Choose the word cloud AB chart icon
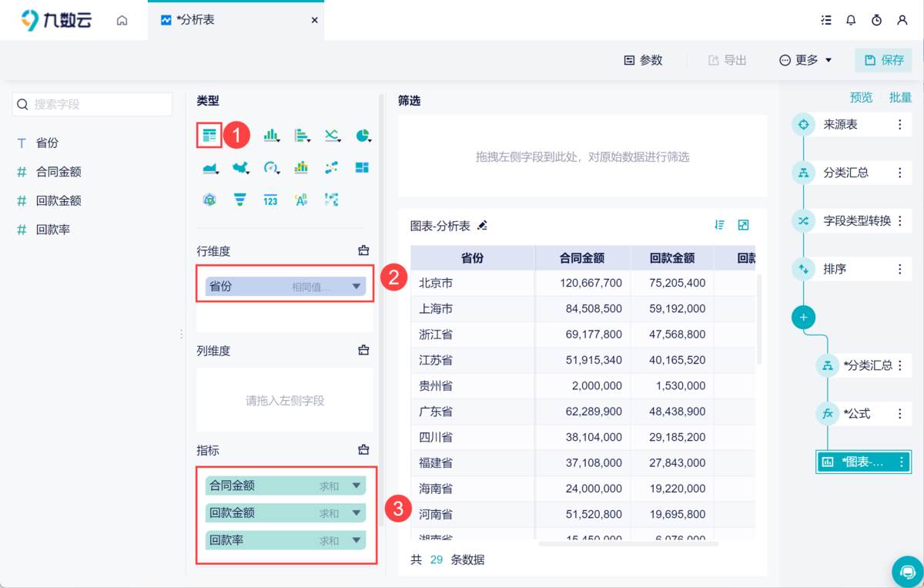The height and width of the screenshot is (588, 924). 300,199
